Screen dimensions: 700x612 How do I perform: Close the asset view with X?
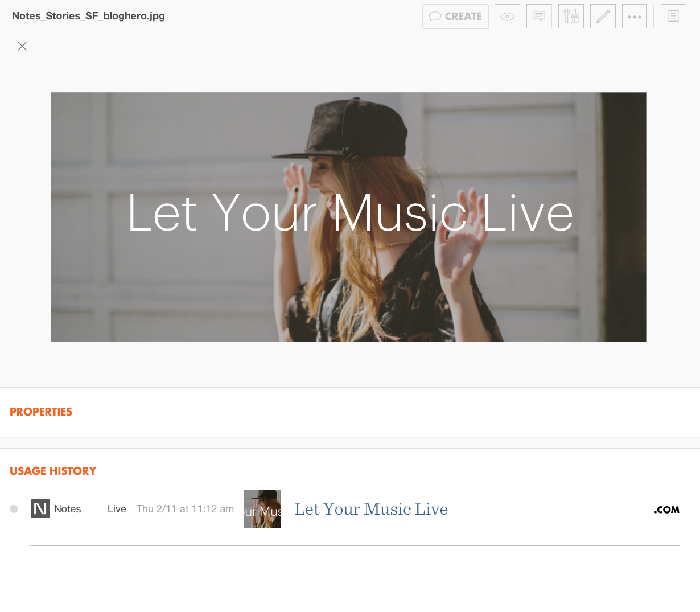(x=22, y=46)
